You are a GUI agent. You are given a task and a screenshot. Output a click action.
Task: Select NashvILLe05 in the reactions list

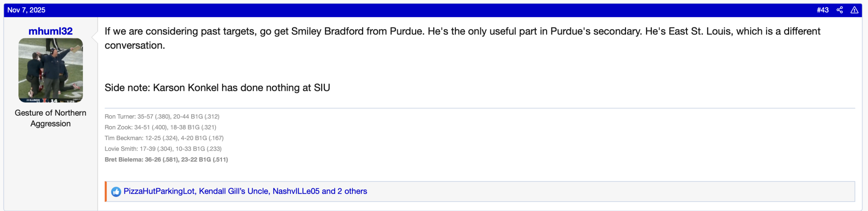point(296,191)
